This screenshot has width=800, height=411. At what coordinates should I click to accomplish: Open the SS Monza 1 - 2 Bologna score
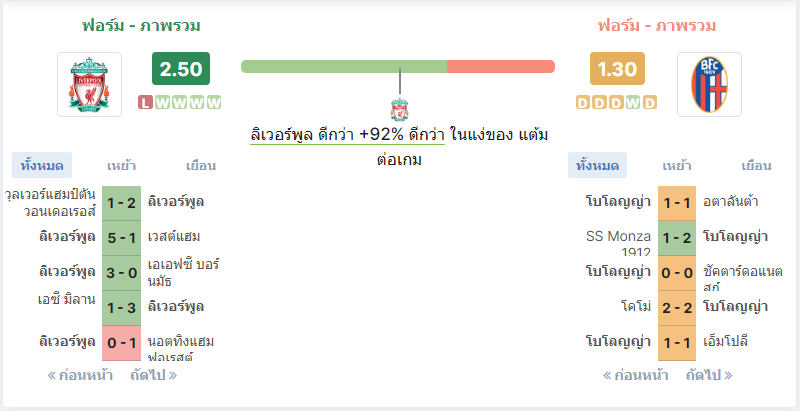click(677, 238)
